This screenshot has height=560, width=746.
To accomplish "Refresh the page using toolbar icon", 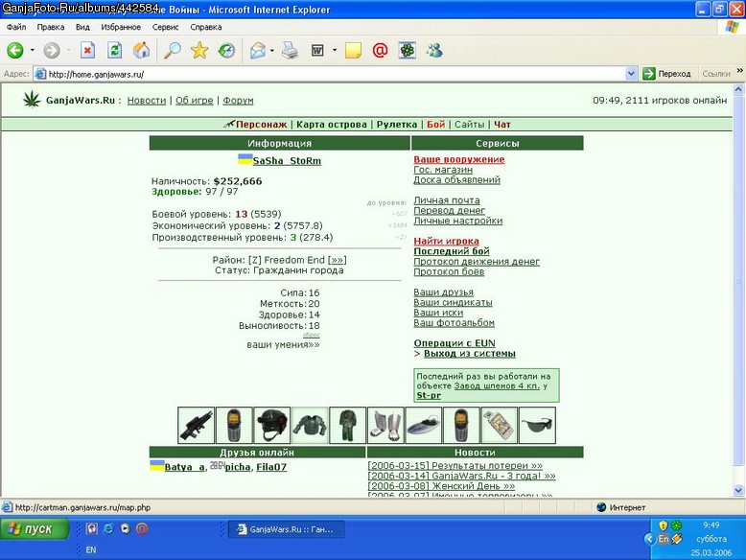I will 115,51.
